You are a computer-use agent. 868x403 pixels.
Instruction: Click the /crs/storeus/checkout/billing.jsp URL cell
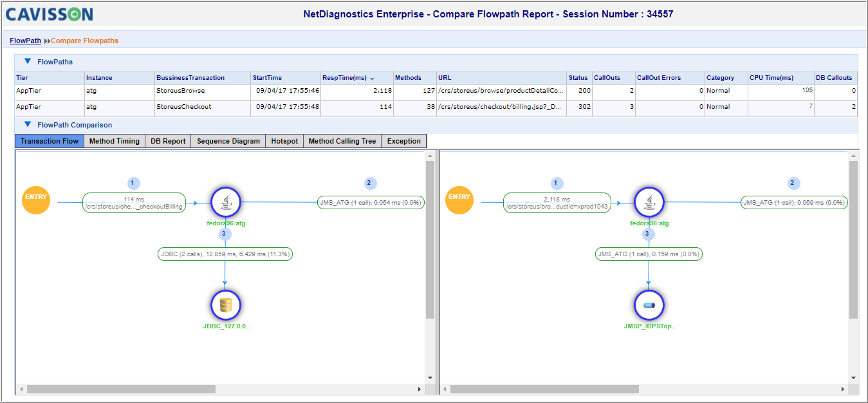pos(501,108)
